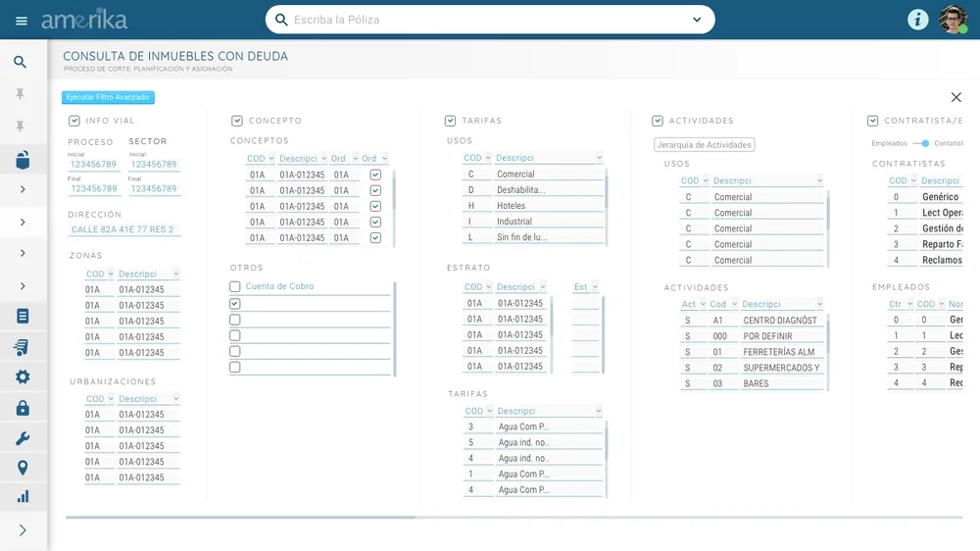Select the Industrial row in Usos

(x=533, y=222)
